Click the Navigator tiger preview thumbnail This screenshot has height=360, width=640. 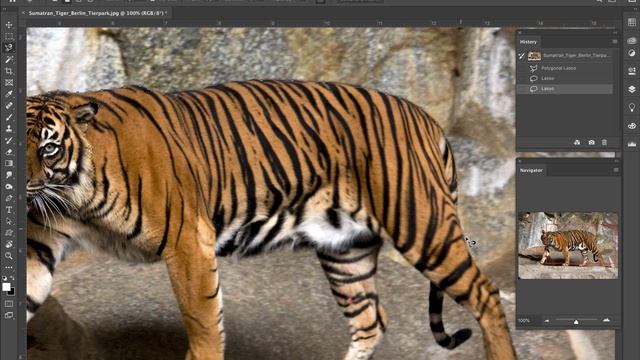pyautogui.click(x=568, y=245)
